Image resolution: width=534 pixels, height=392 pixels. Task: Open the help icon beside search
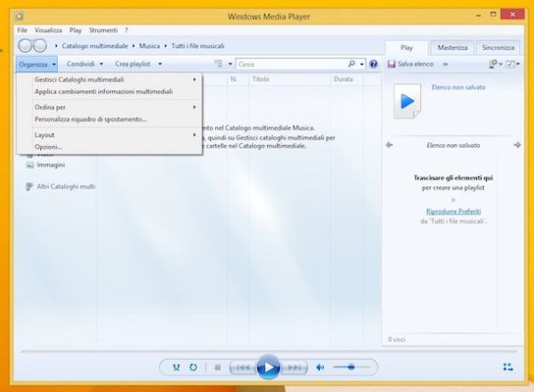(x=374, y=64)
